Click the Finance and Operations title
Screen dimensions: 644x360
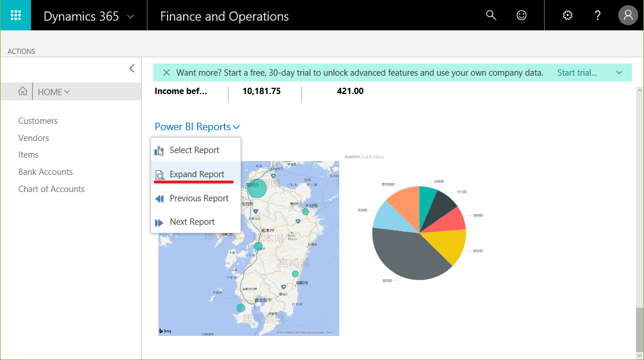point(224,17)
